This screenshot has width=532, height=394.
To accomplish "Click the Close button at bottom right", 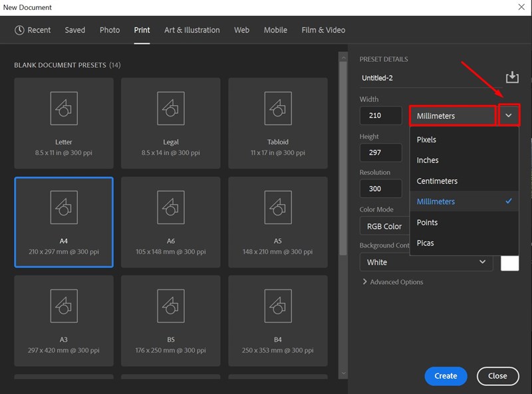I will tap(497, 376).
